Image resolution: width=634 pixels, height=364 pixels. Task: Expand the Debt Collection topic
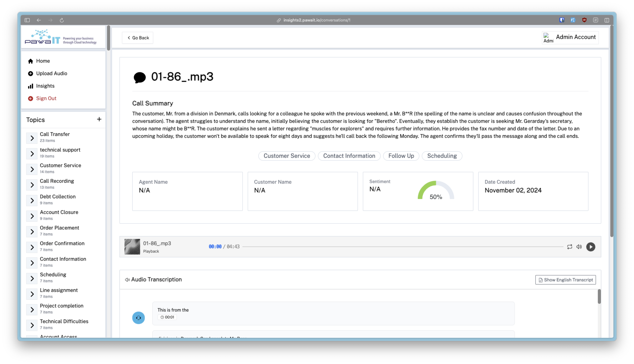pyautogui.click(x=32, y=201)
